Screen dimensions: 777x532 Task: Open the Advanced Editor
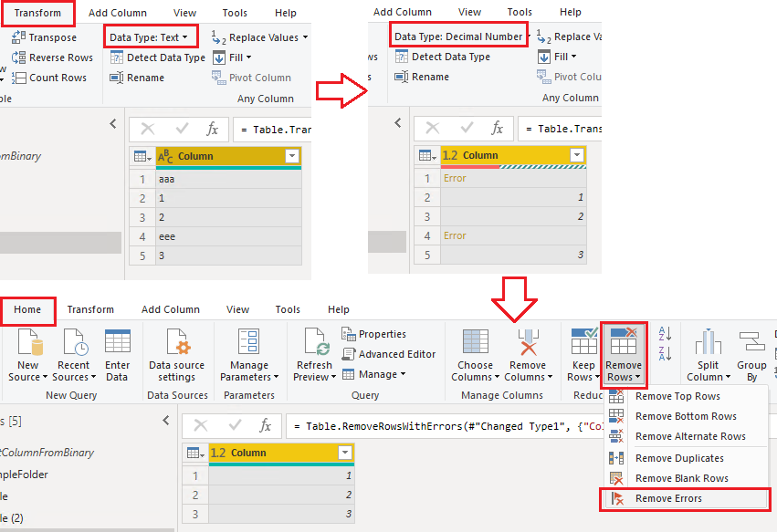[389, 354]
